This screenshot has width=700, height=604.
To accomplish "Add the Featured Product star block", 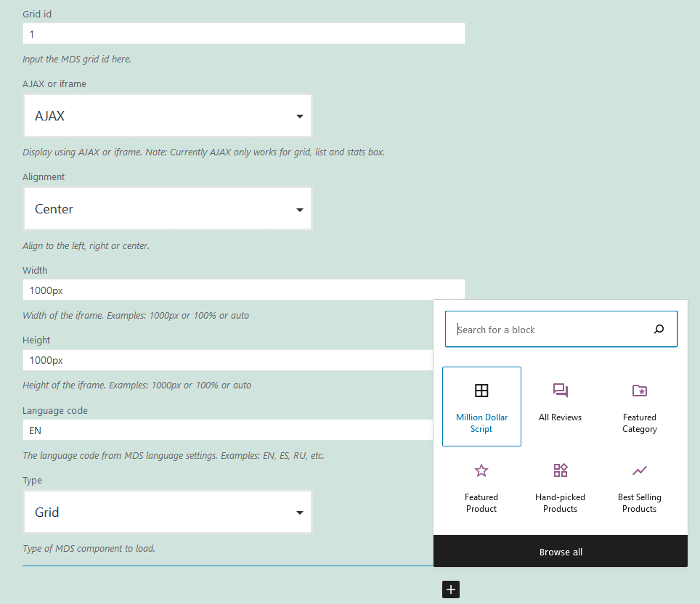I will (481, 471).
